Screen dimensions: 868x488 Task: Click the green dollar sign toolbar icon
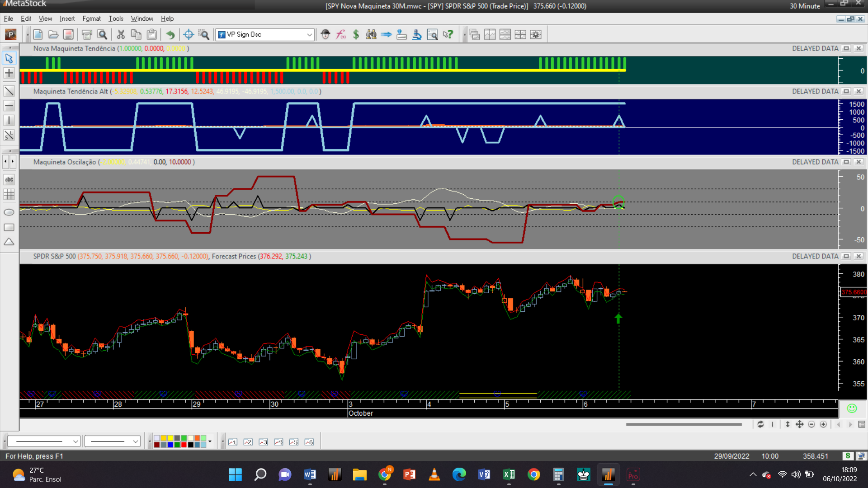pos(356,34)
